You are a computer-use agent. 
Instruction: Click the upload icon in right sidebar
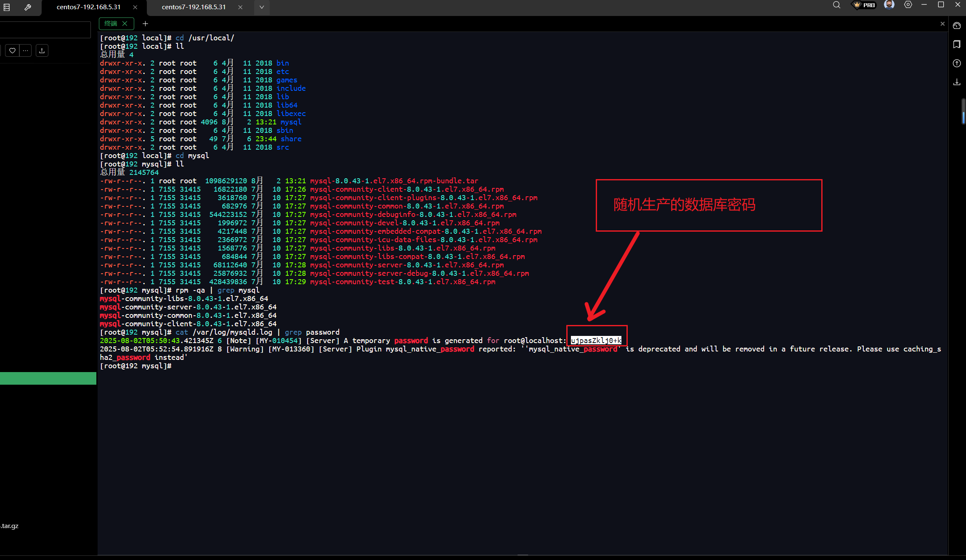pos(957,63)
